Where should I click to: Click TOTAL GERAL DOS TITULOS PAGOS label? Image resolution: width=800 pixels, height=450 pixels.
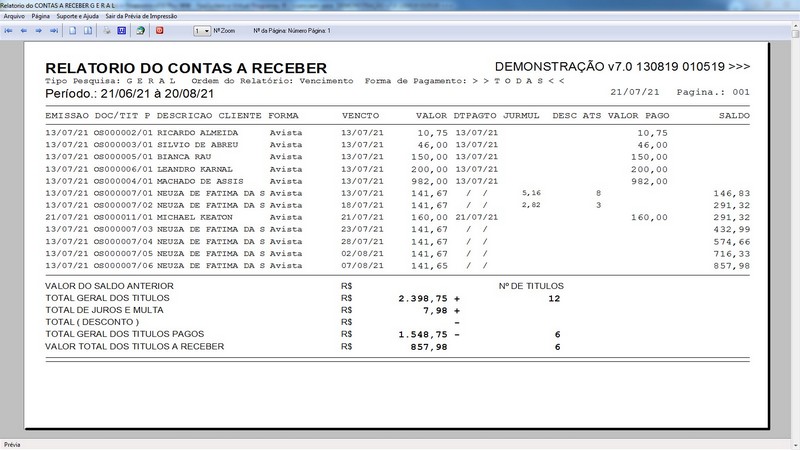coord(124,334)
